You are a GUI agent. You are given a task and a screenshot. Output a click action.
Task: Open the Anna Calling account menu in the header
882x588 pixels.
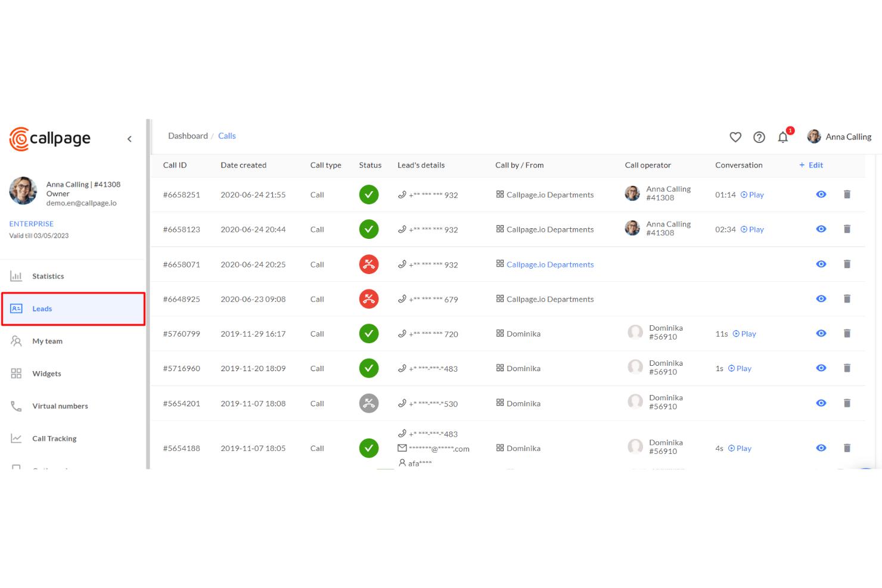pyautogui.click(x=839, y=137)
